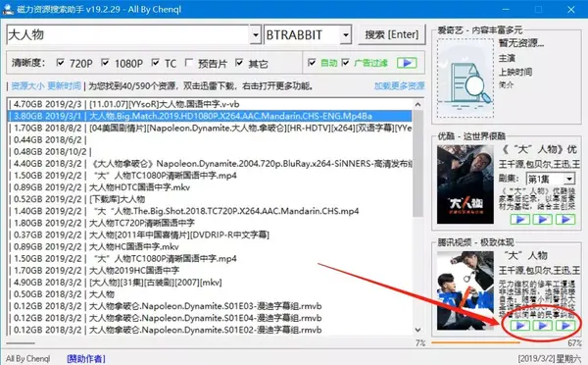Image resolution: width=588 pixels, height=365 pixels.
Task: Click the All By Chenql status label
Action: 27,358
